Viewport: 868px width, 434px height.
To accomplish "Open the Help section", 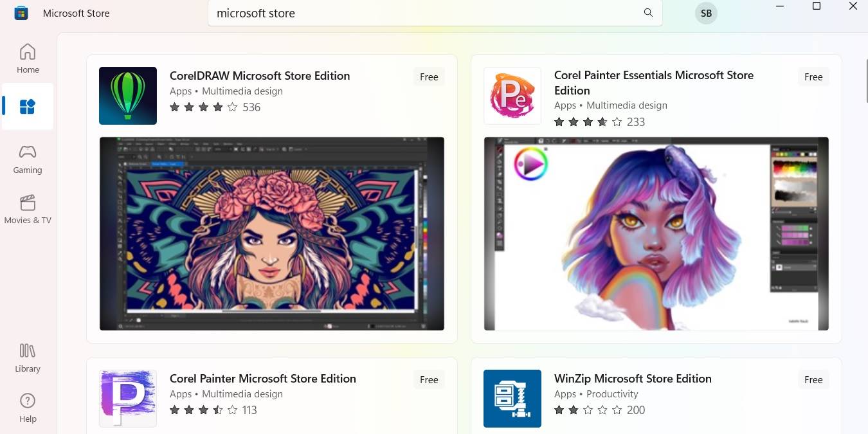I will 27,406.
